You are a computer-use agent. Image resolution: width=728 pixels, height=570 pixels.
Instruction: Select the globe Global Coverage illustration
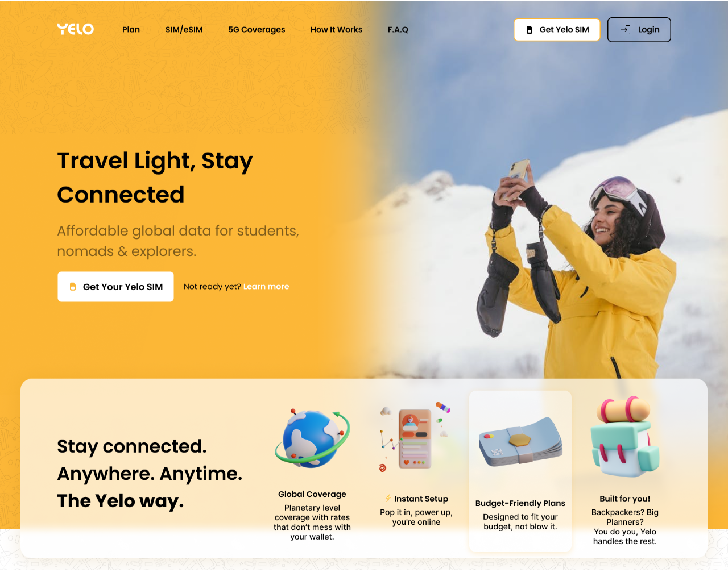click(x=312, y=438)
